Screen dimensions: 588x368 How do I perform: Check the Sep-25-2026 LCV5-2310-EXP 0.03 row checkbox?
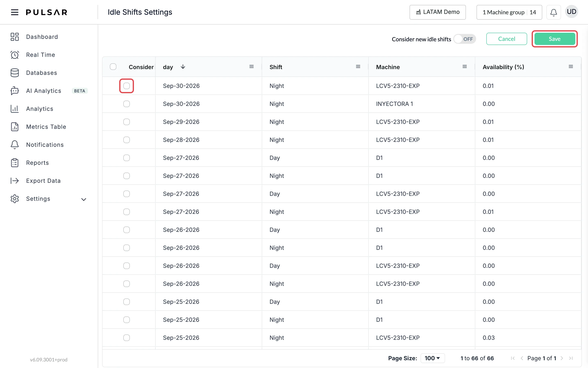[127, 338]
